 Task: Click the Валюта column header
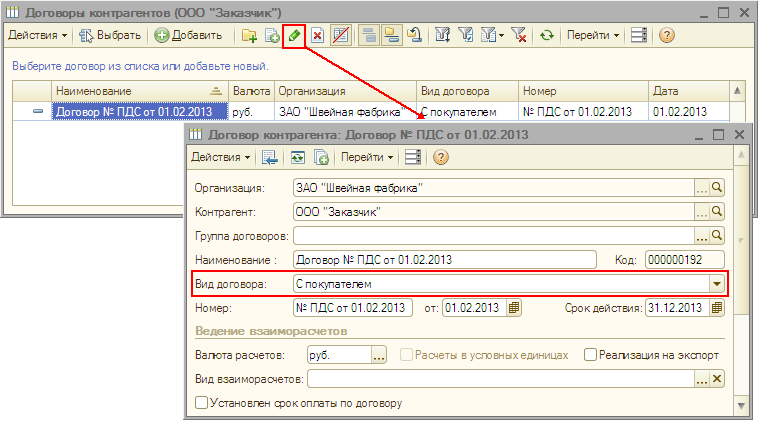click(251, 91)
